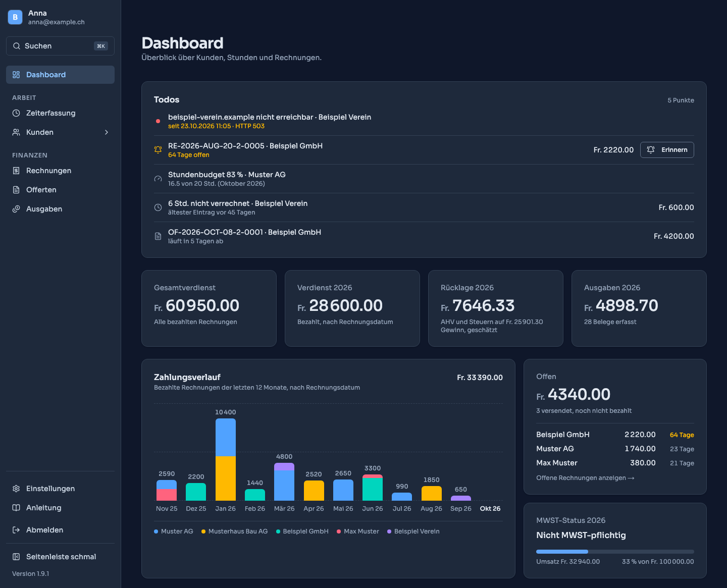Open Zeiterfassung in the sidebar
Image resolution: width=727 pixels, height=588 pixels.
click(60, 113)
